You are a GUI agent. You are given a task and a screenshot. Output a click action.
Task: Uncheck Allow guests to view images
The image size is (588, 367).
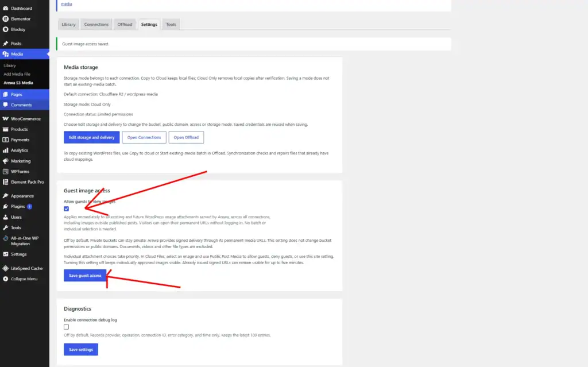[67, 208]
